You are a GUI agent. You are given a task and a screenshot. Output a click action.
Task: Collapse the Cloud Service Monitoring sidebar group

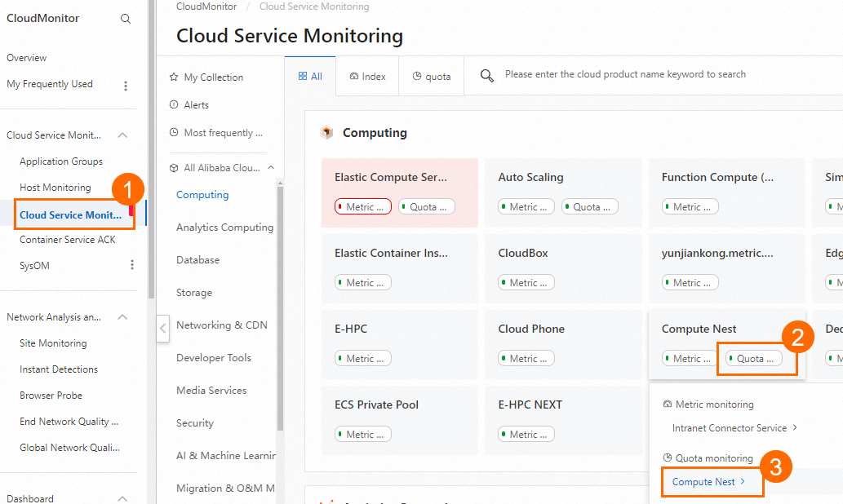point(122,135)
